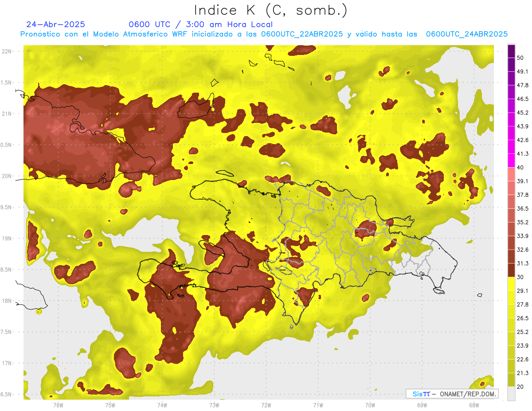Click the "Pronóstico con el Modelo Atmosférico WRF" line
Image resolution: width=532 pixels, height=411 pixels.
tap(264, 34)
